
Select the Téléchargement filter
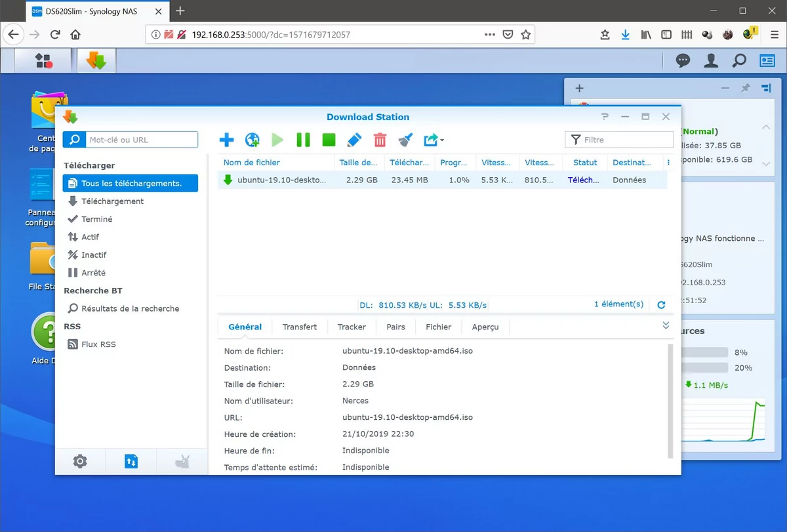pyautogui.click(x=131, y=201)
